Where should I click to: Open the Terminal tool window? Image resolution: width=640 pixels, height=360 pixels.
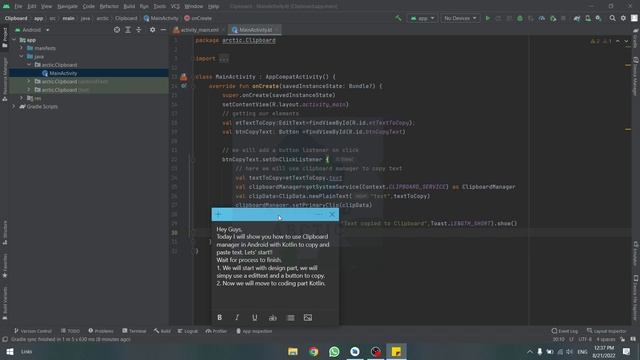pos(134,331)
